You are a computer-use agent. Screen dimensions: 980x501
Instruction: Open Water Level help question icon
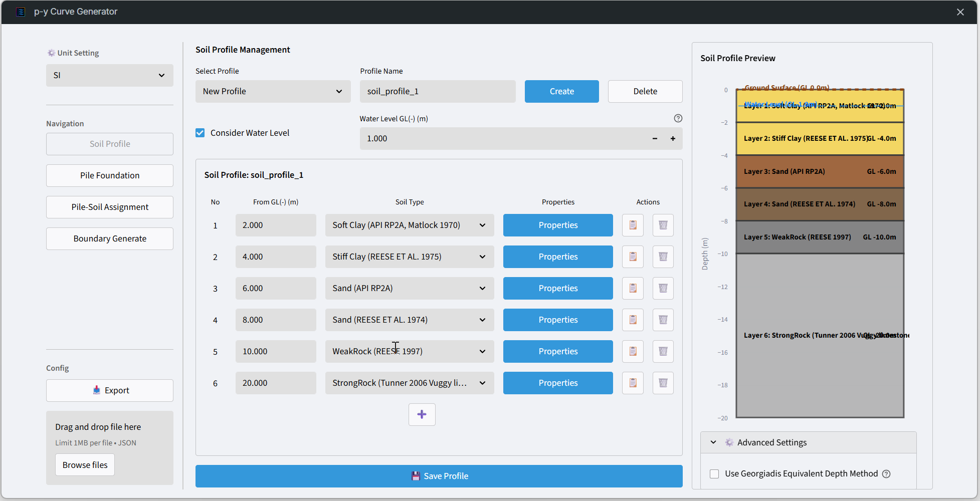pos(678,118)
